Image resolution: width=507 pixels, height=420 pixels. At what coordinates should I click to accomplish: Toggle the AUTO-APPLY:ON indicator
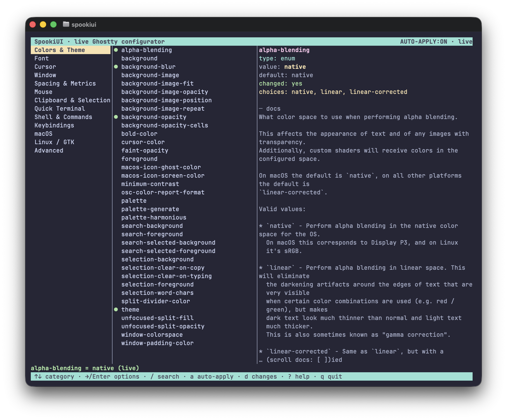[423, 41]
